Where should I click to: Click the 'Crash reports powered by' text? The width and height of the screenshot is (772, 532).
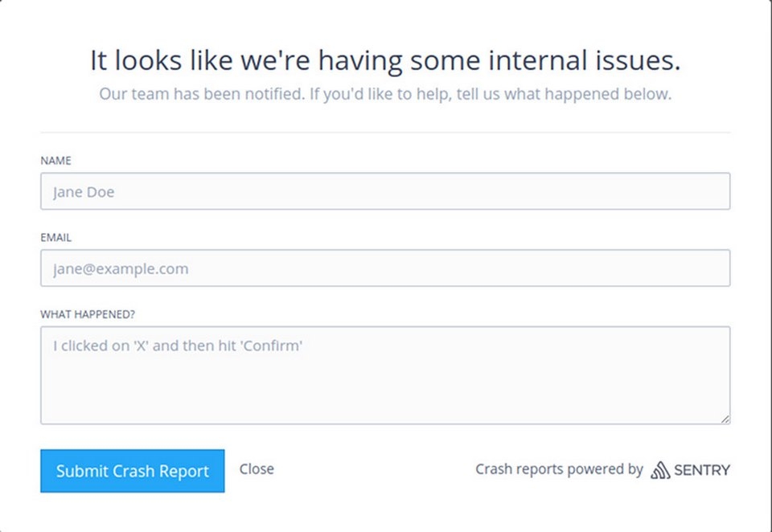(559, 469)
